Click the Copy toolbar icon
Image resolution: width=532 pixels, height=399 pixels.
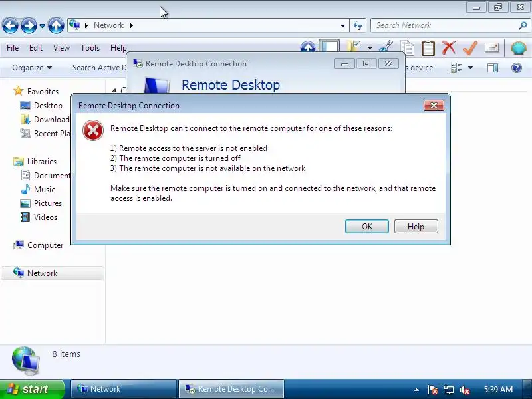pyautogui.click(x=407, y=47)
